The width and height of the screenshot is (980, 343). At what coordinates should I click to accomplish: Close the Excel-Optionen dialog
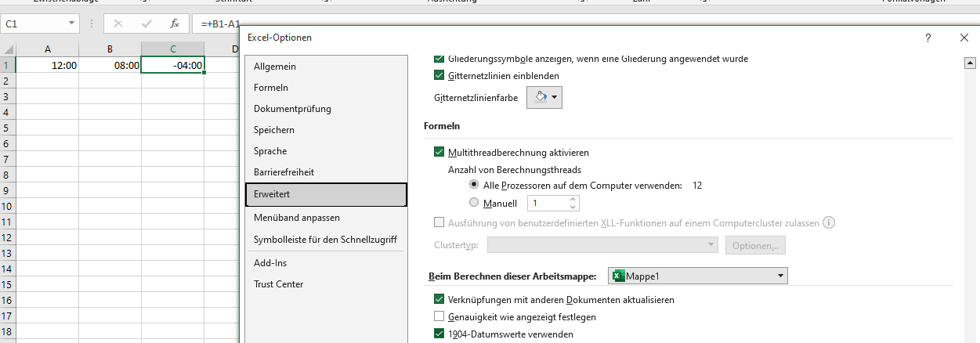964,38
